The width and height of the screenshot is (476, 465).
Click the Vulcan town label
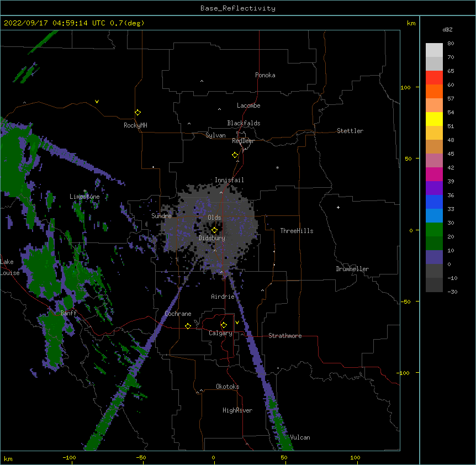click(x=300, y=437)
